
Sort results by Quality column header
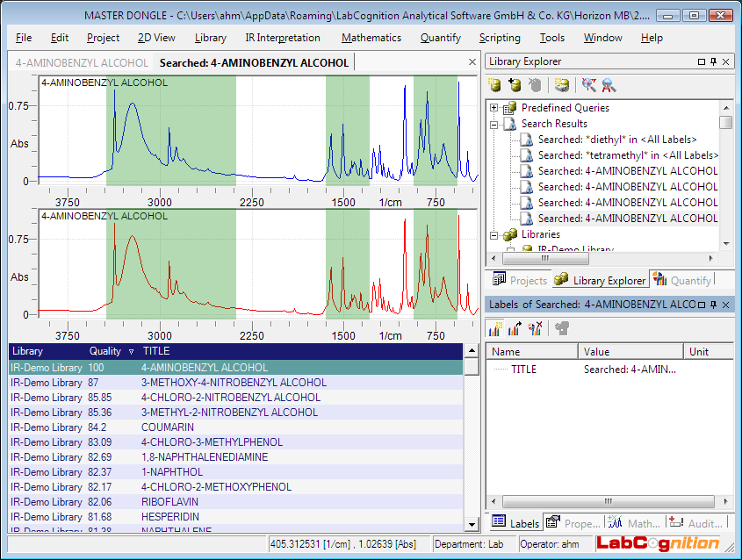(106, 351)
